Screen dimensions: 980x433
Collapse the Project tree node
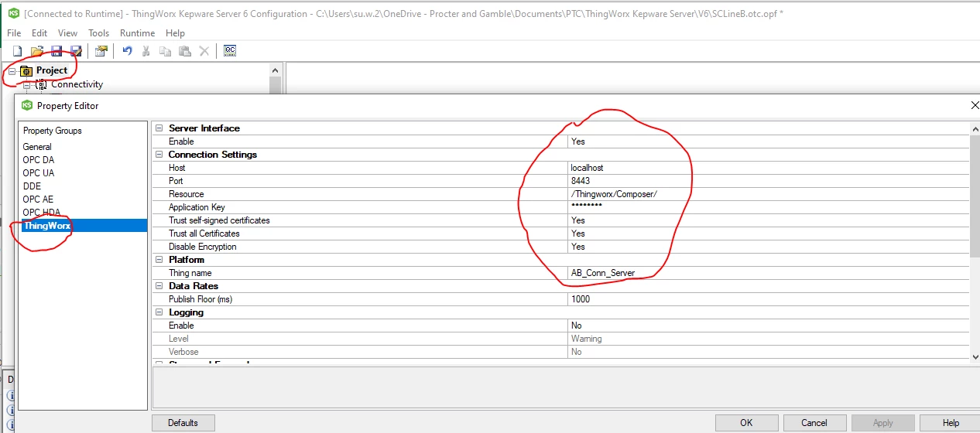[x=11, y=70]
